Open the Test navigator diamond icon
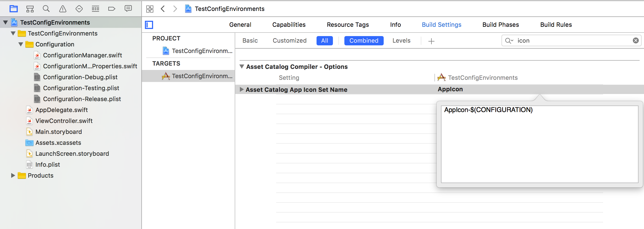The height and width of the screenshot is (229, 644). point(79,9)
